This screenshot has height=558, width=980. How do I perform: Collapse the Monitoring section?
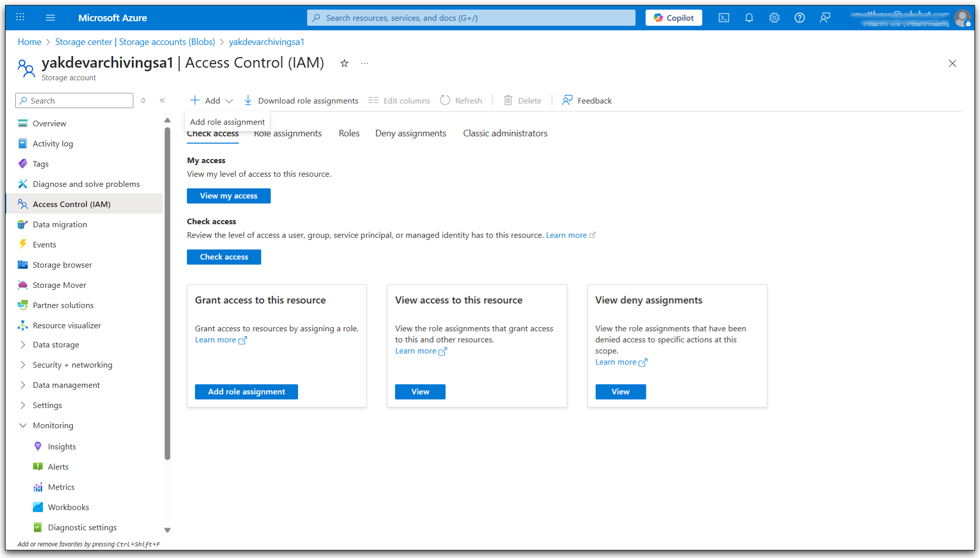click(x=23, y=426)
